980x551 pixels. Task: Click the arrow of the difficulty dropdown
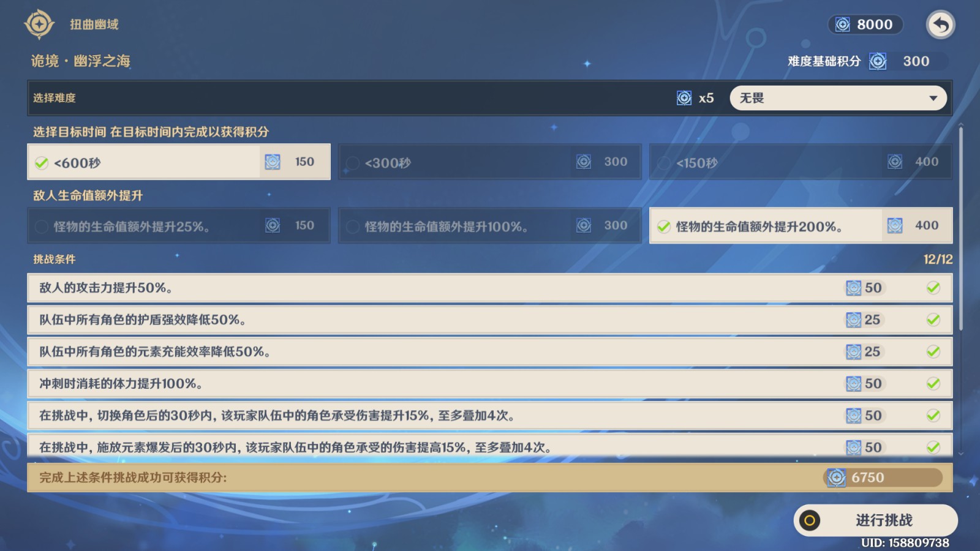point(933,99)
